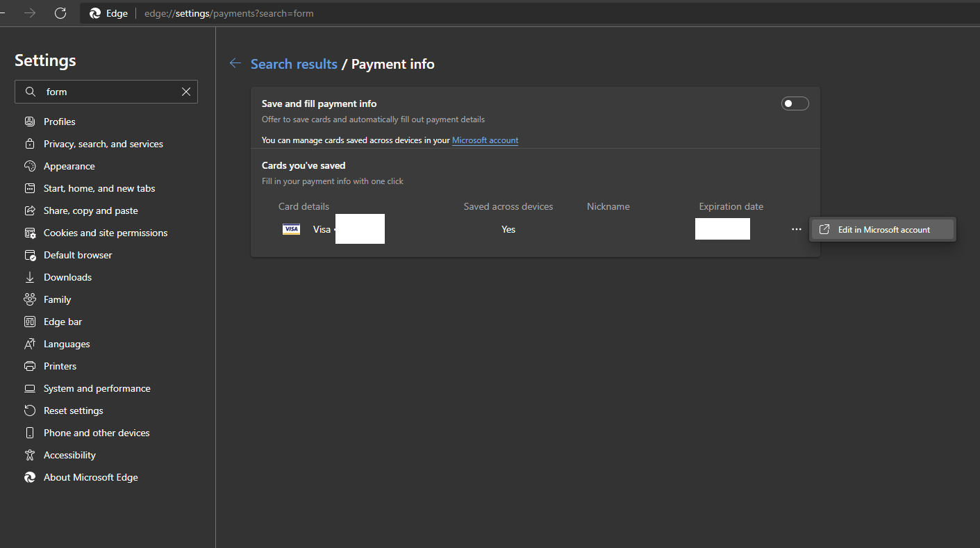This screenshot has height=548, width=980.
Task: Open Cookies and site permissions
Action: pyautogui.click(x=30, y=232)
